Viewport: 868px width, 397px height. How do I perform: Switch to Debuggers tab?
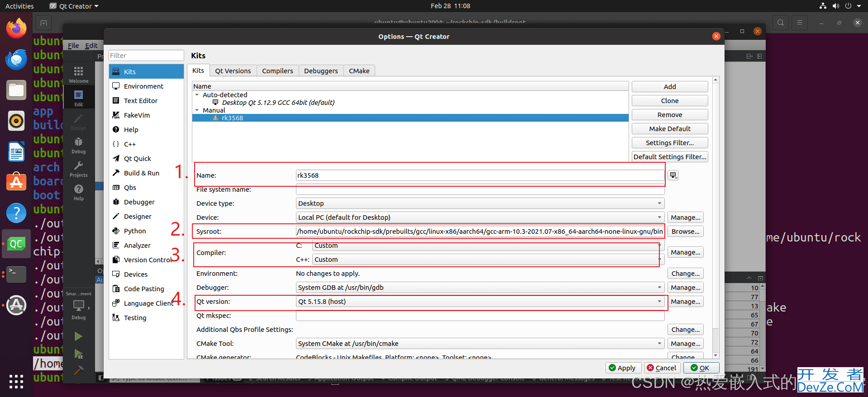pyautogui.click(x=321, y=71)
